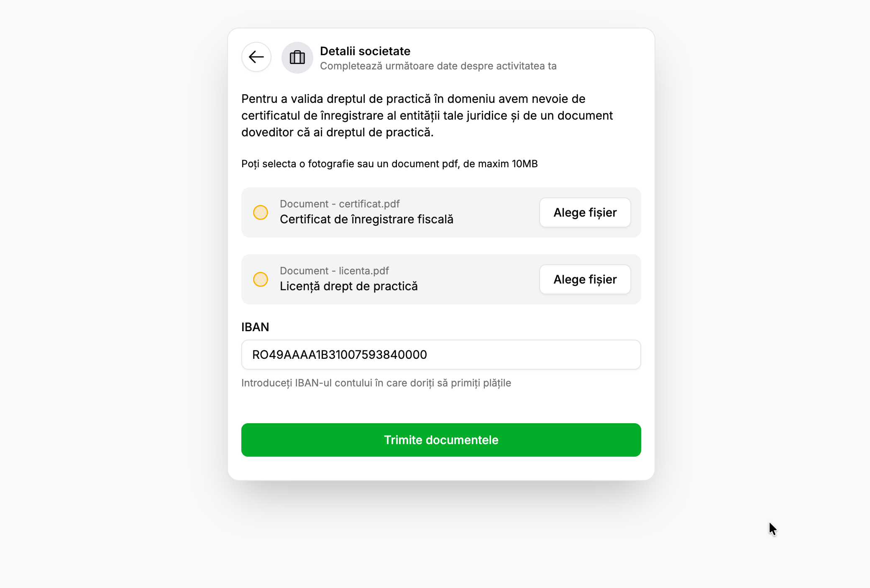
Task: Choose file for Certificat de înregistrare fiscală
Action: click(x=585, y=212)
